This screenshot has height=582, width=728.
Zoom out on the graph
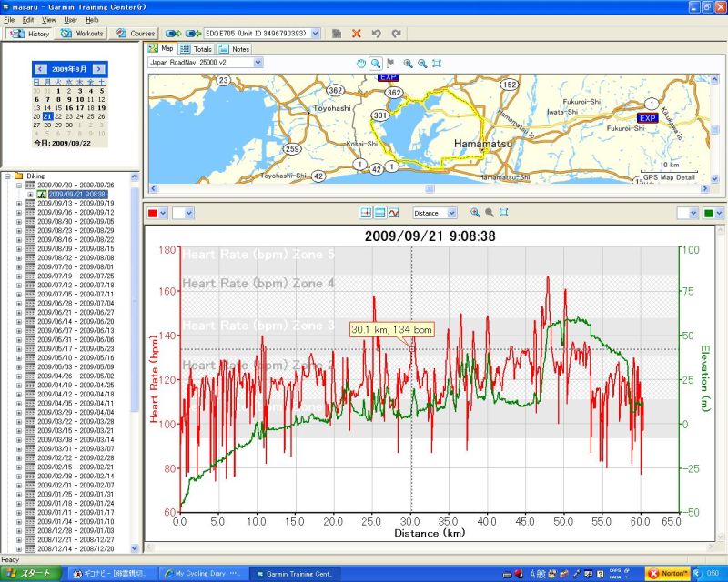pyautogui.click(x=490, y=213)
